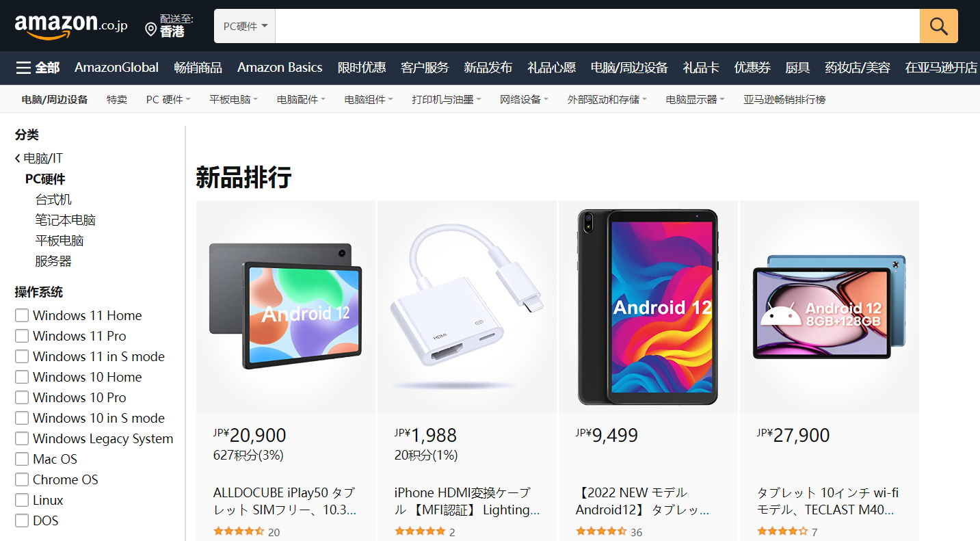Tick the Mac OS checkbox
The image size is (980, 541).
tap(22, 459)
